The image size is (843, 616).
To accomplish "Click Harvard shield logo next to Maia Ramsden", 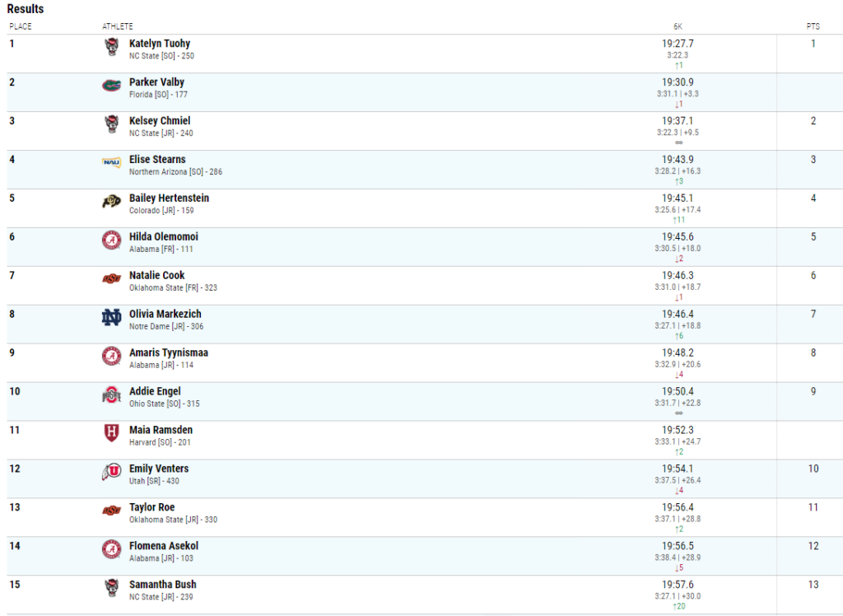I will pos(111,433).
